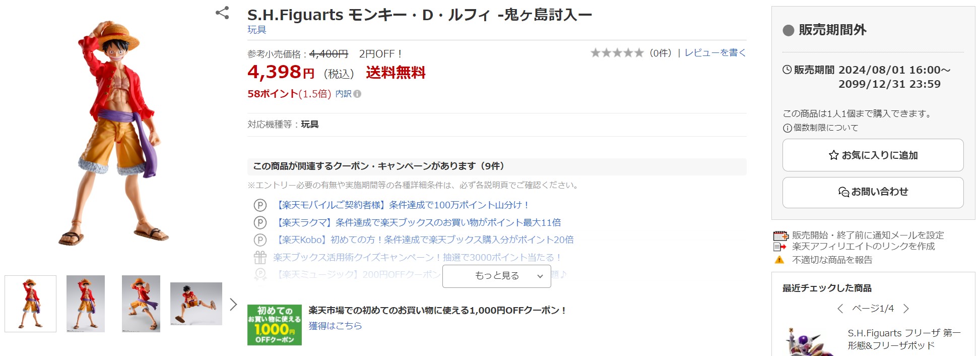Click the 最近チェックした商品 heading
980x356 pixels.
click(827, 288)
